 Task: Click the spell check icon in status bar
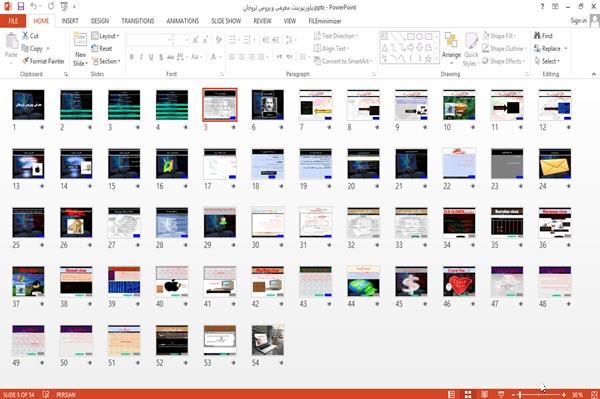(x=46, y=394)
